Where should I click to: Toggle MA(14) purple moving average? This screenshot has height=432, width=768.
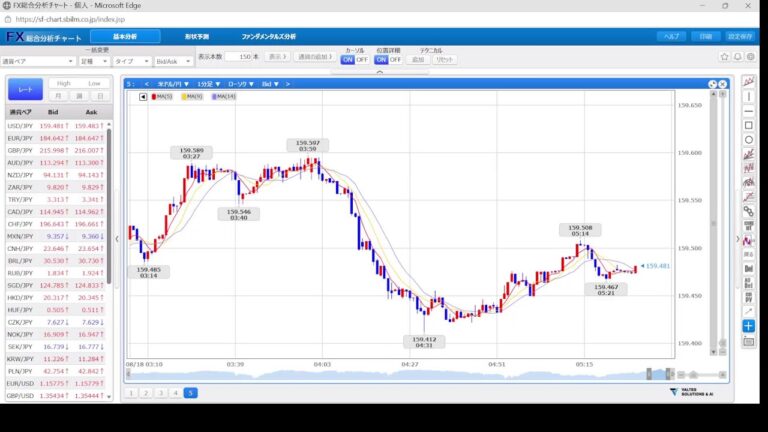pos(223,97)
